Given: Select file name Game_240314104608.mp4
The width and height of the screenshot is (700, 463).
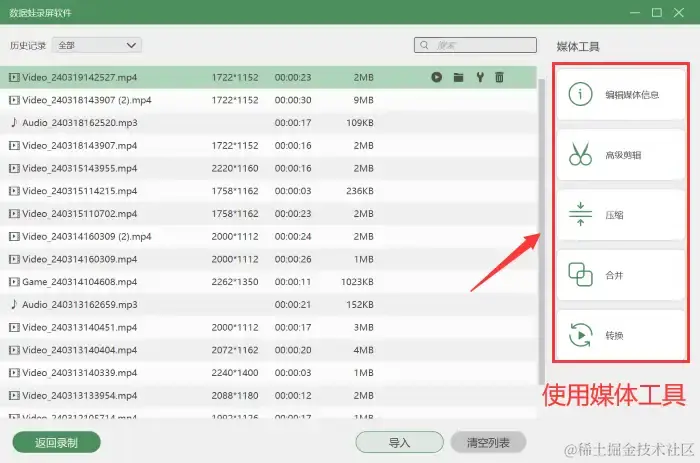Looking at the screenshot, I should (x=79, y=282).
